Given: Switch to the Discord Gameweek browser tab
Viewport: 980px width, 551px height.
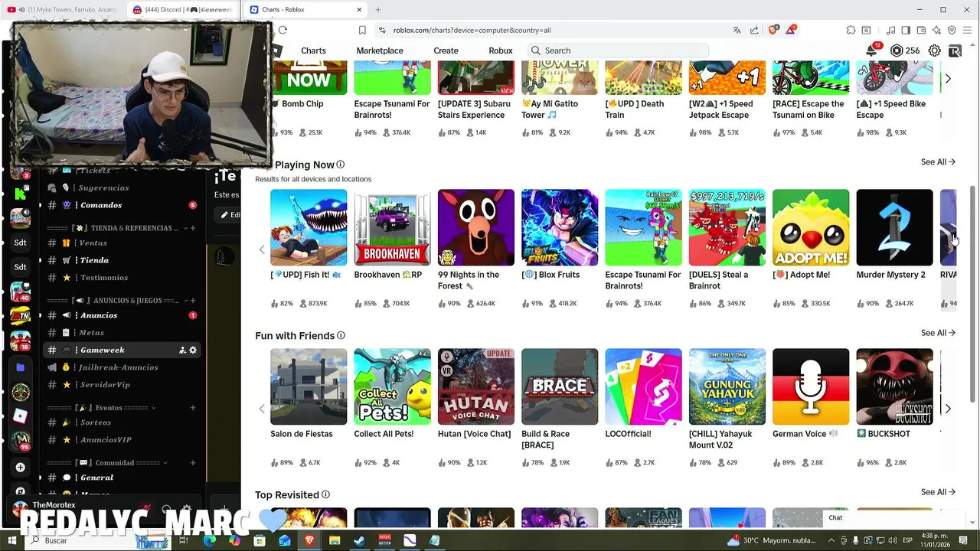Looking at the screenshot, I should tap(183, 10).
